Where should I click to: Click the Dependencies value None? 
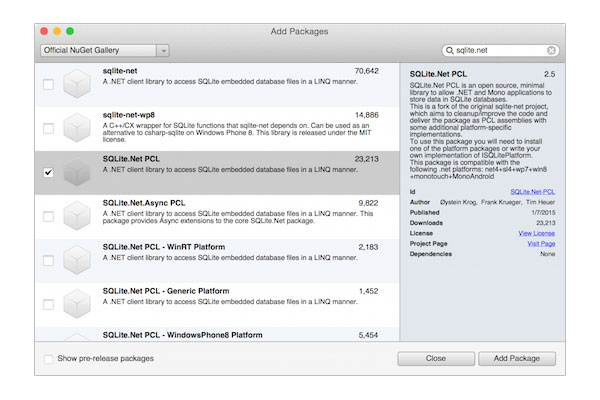[548, 254]
